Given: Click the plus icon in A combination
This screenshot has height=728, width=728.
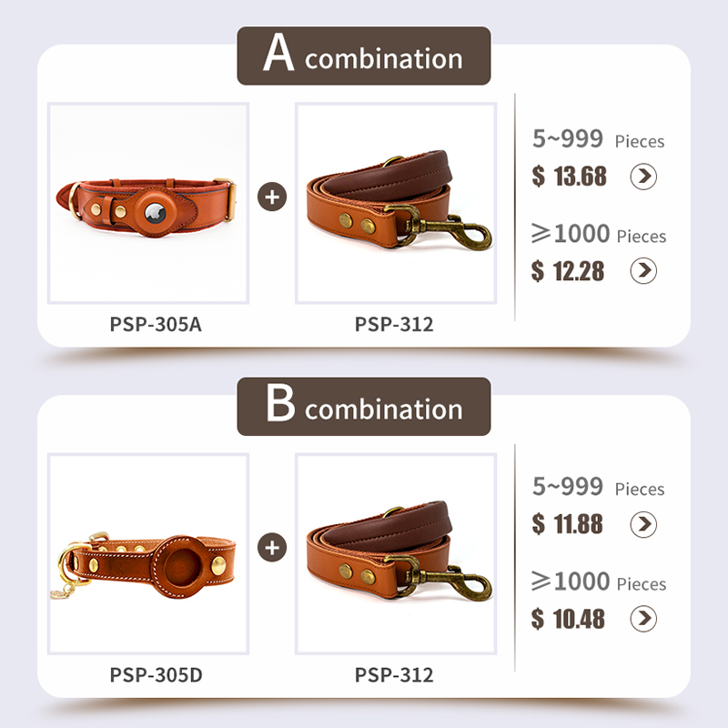Looking at the screenshot, I should [x=271, y=197].
